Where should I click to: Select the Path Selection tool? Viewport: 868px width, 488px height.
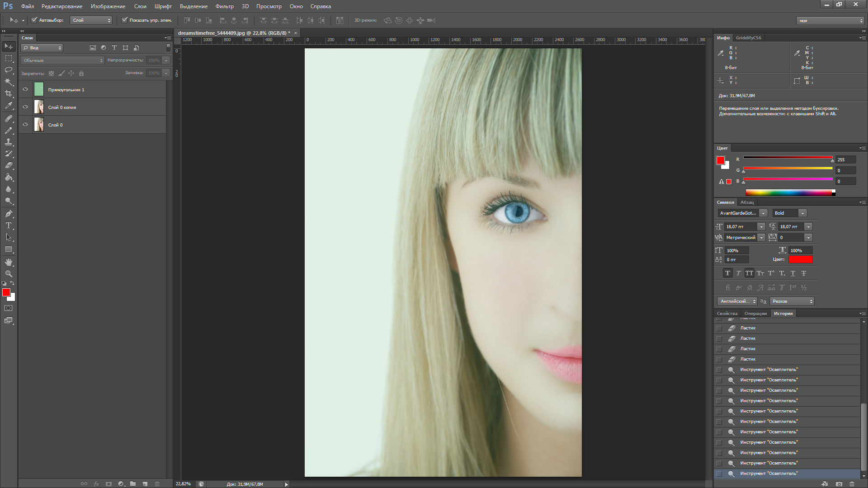[9, 237]
